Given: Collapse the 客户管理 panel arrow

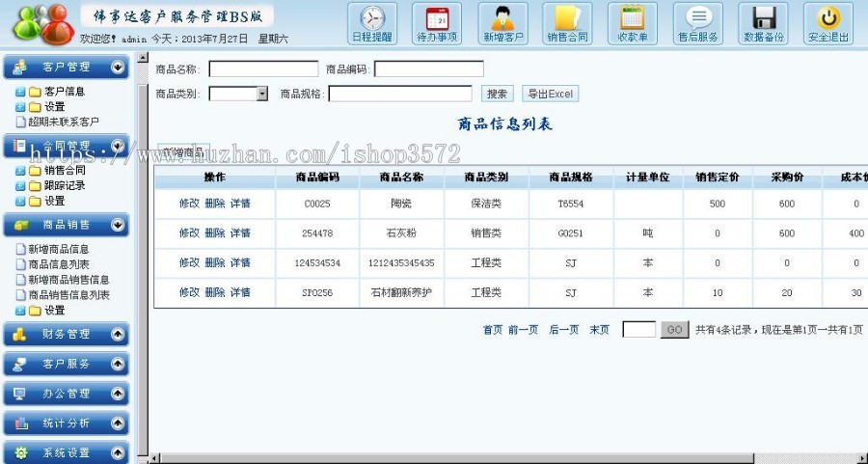Looking at the screenshot, I should 118,67.
